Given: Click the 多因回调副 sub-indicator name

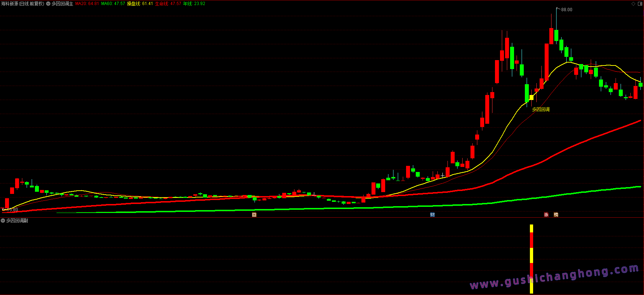Looking at the screenshot, I should point(17,221).
